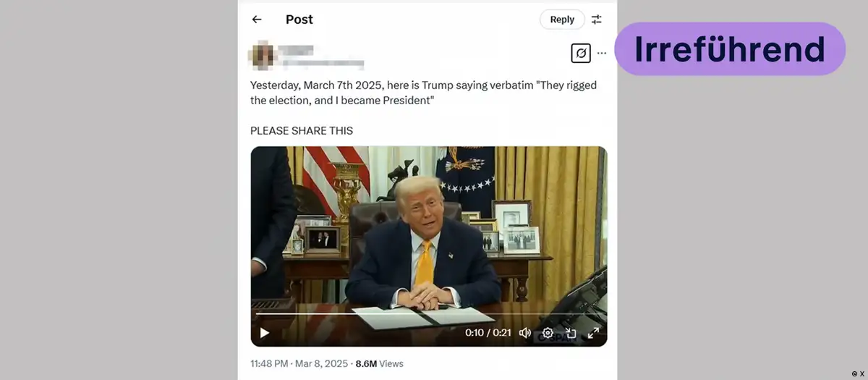Expand the video to fullscreen

593,333
